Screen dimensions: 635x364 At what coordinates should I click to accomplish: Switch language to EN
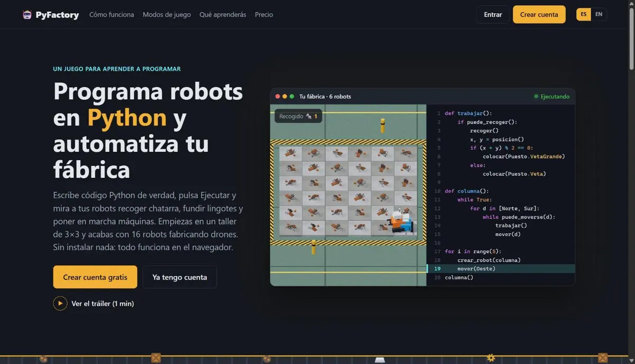point(599,14)
